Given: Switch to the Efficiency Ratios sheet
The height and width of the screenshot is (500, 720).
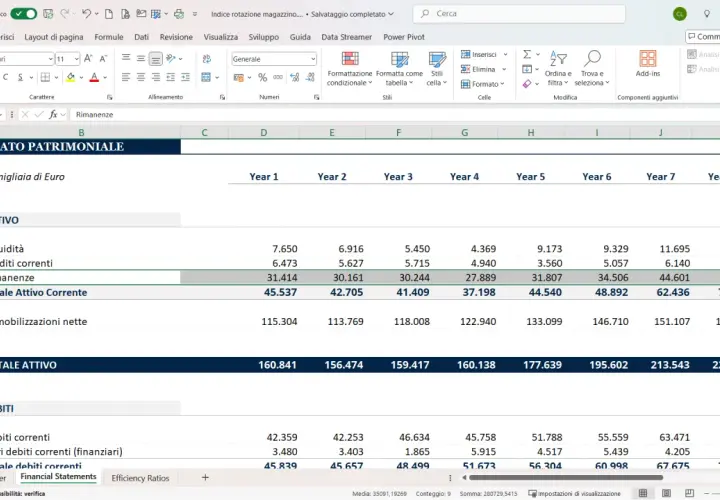Looking at the screenshot, I should point(140,478).
